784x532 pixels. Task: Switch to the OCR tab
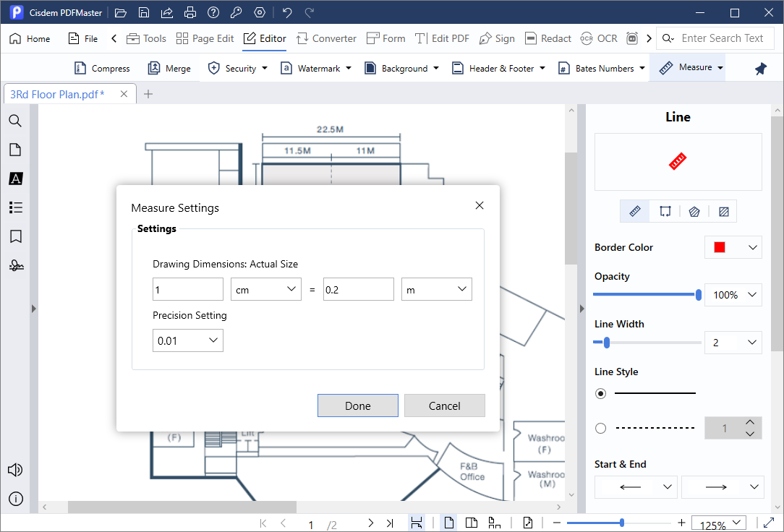pyautogui.click(x=599, y=38)
